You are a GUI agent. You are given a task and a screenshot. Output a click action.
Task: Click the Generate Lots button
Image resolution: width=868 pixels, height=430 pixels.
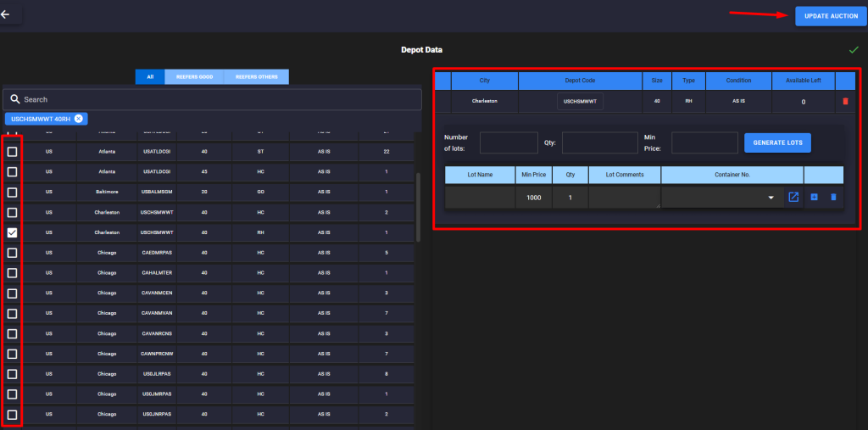pyautogui.click(x=777, y=142)
